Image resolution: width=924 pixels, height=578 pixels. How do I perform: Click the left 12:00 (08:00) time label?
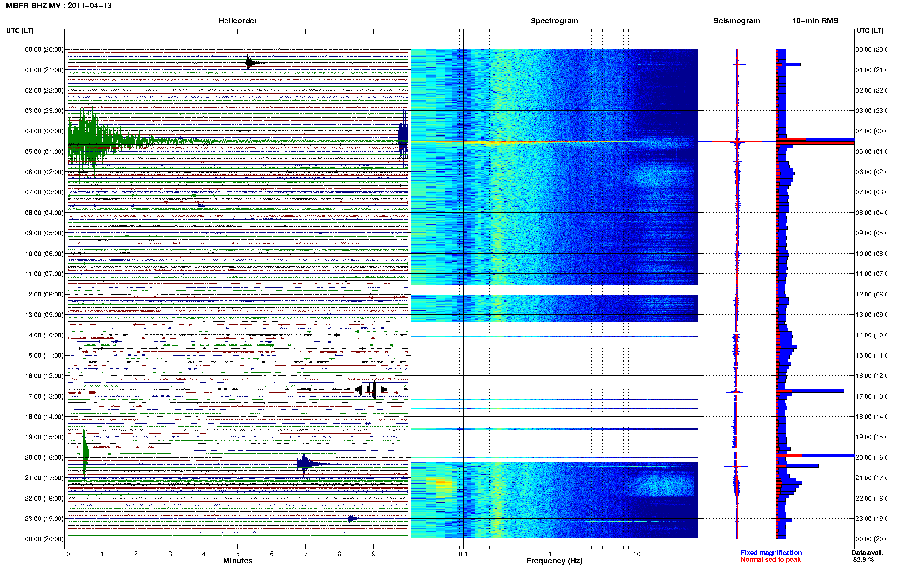tap(44, 294)
